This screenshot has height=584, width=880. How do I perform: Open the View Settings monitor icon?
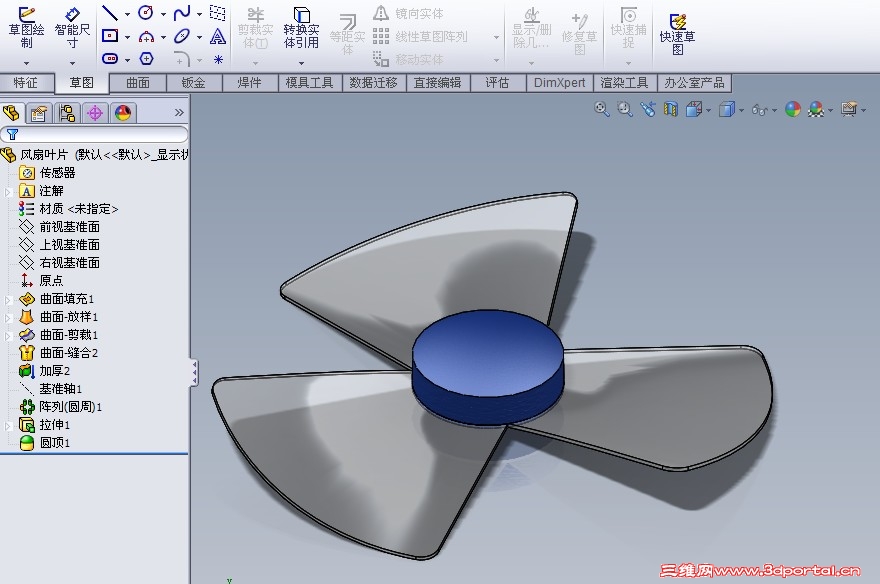tap(849, 109)
